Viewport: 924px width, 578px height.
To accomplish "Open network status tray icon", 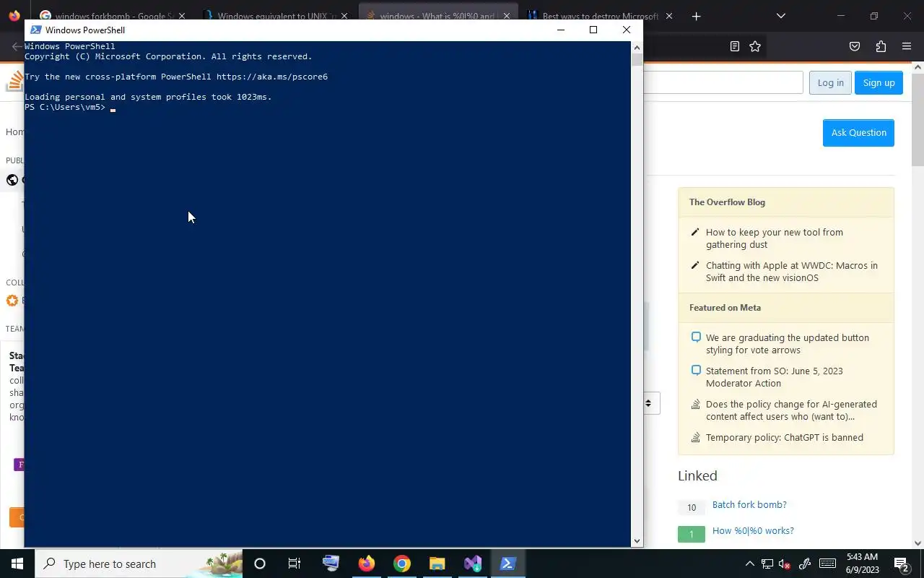I will pos(767,564).
